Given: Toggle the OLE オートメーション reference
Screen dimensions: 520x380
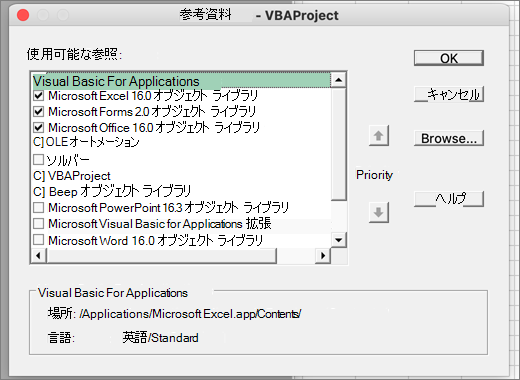Looking at the screenshot, I should [x=39, y=142].
